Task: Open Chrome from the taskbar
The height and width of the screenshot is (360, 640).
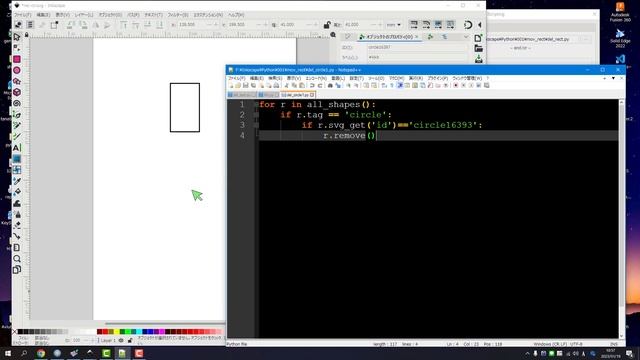Action: (41, 353)
